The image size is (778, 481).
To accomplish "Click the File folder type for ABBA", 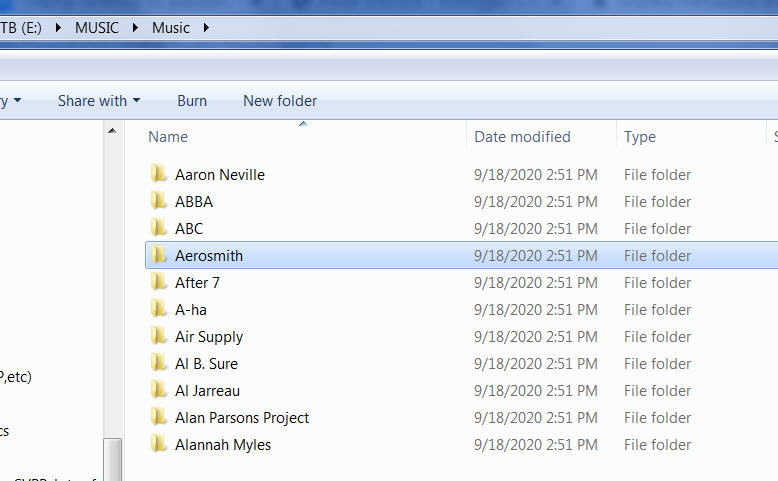I will [x=657, y=202].
